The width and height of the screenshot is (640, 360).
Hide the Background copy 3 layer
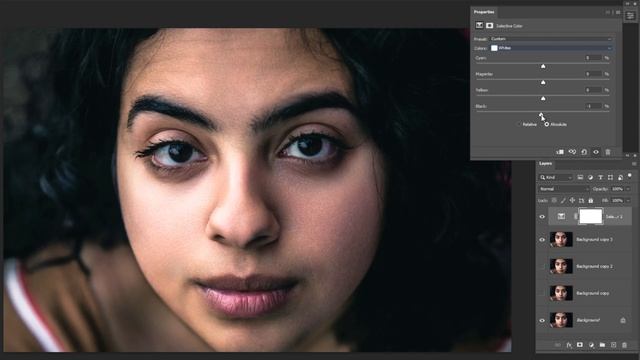[x=542, y=240]
